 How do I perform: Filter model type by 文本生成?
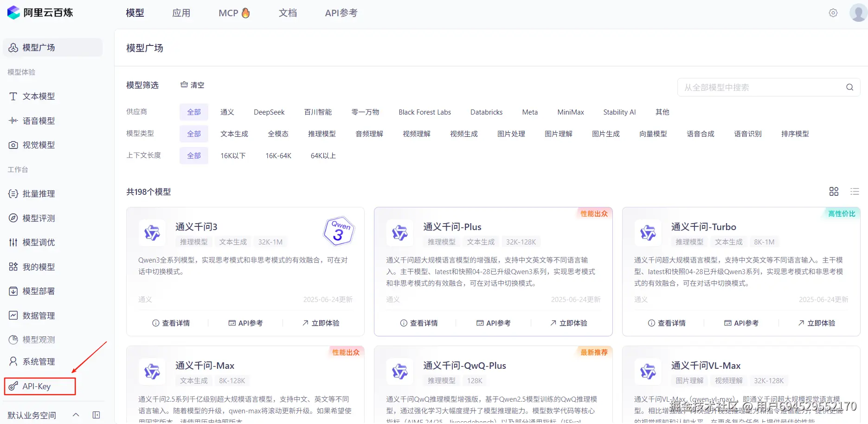[x=234, y=134]
